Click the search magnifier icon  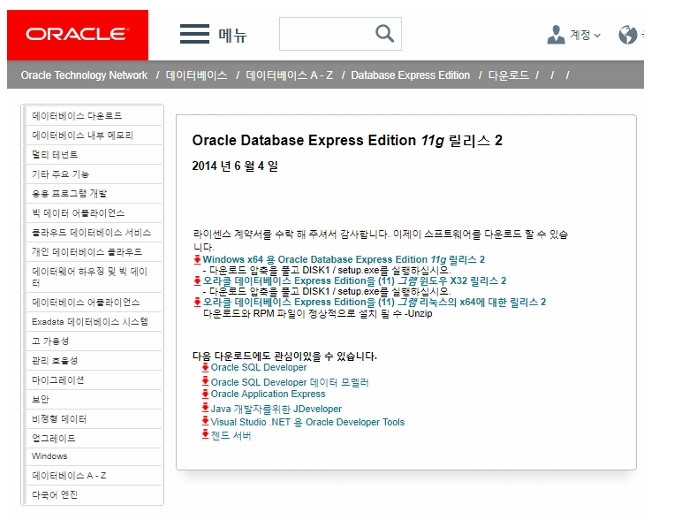385,34
